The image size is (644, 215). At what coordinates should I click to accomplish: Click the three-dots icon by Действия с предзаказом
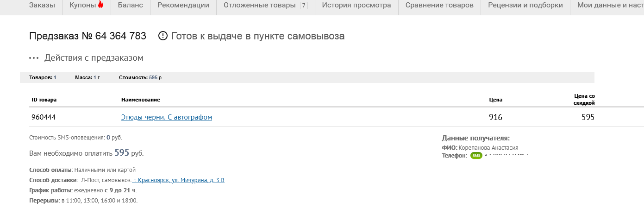(x=34, y=58)
